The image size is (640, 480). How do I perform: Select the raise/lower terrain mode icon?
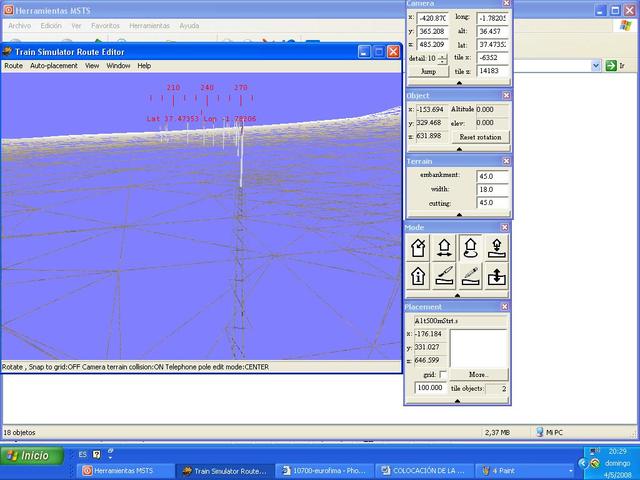pyautogui.click(x=497, y=275)
